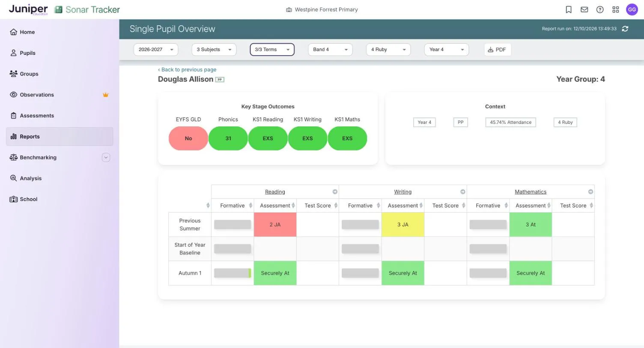Click the arrow icon next to Mathematics header
644x348 pixels.
click(590, 192)
